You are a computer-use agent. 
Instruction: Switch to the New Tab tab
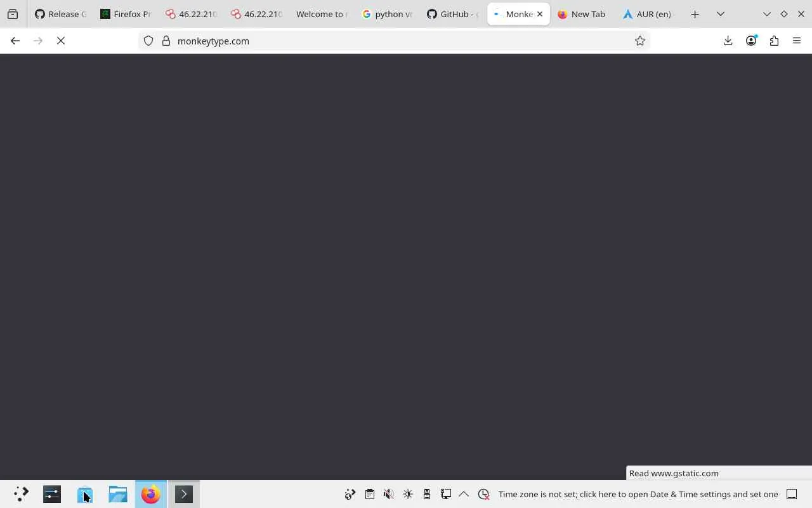tap(582, 14)
